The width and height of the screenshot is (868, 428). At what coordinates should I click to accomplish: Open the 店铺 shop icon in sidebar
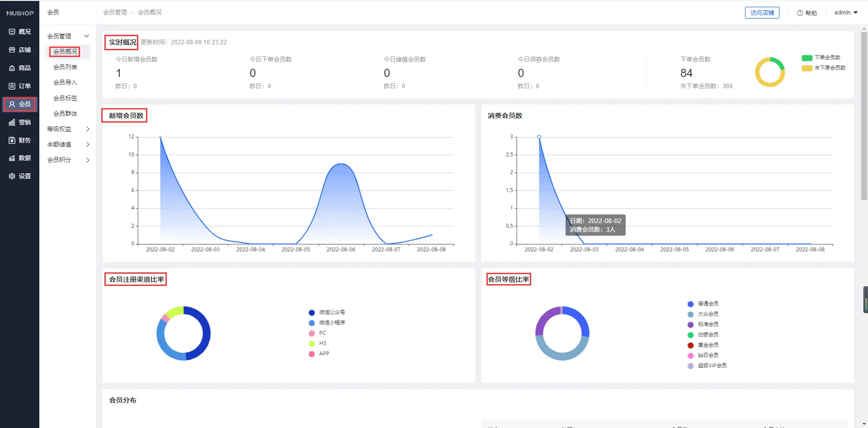12,50
